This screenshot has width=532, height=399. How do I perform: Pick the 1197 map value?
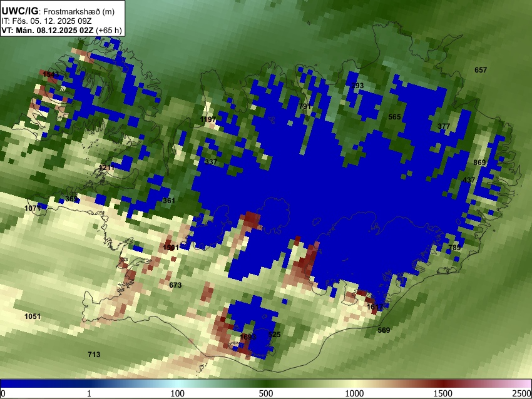click(x=208, y=119)
